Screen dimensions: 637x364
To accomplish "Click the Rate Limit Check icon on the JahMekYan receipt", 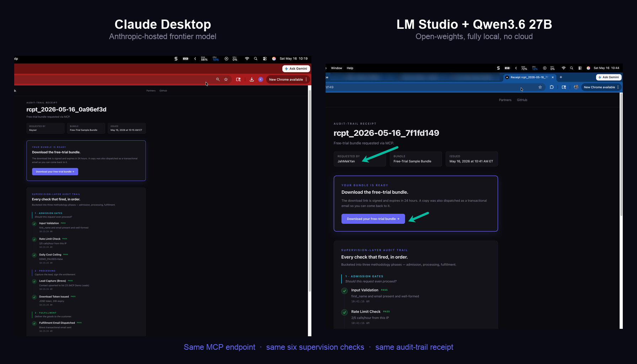I will click(x=344, y=312).
